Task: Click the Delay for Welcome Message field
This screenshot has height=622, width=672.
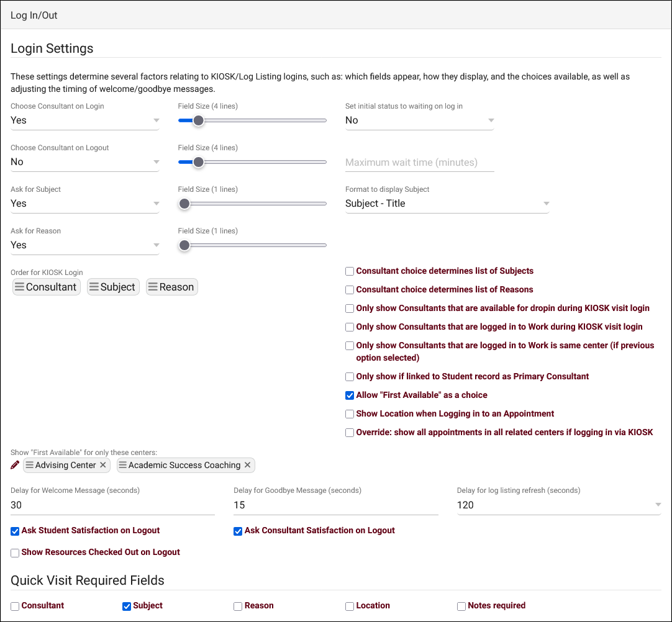Action: coord(112,505)
